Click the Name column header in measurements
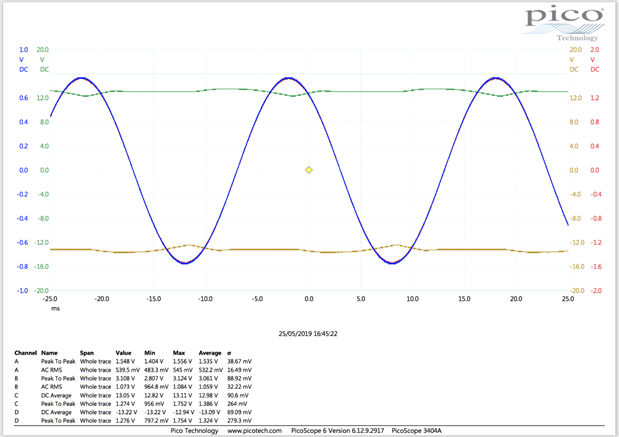Viewport: 619px width, 437px height. coord(50,353)
